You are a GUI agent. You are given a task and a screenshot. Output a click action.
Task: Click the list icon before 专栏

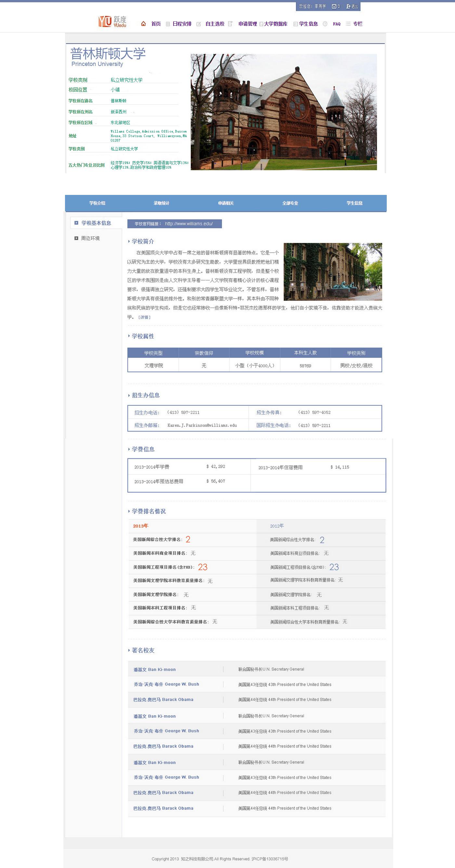348,24
